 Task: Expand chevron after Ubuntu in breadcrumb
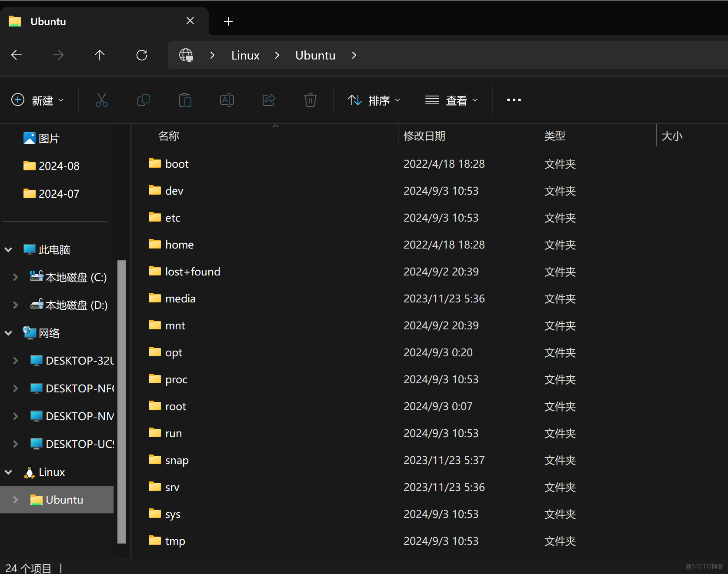[354, 55]
